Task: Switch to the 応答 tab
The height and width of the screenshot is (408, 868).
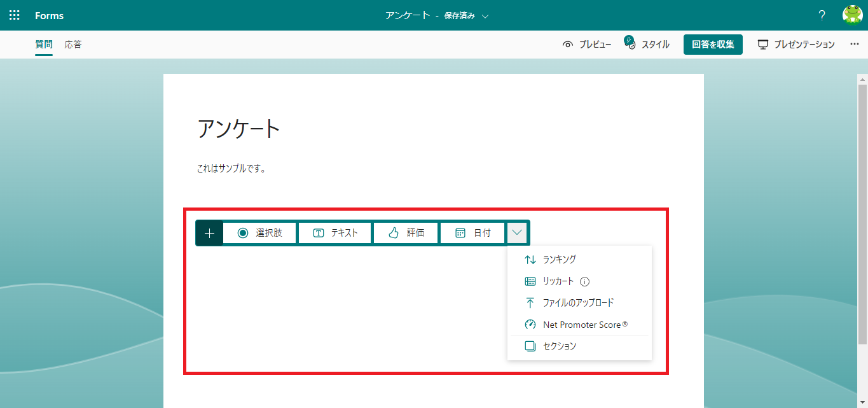Action: click(x=73, y=44)
